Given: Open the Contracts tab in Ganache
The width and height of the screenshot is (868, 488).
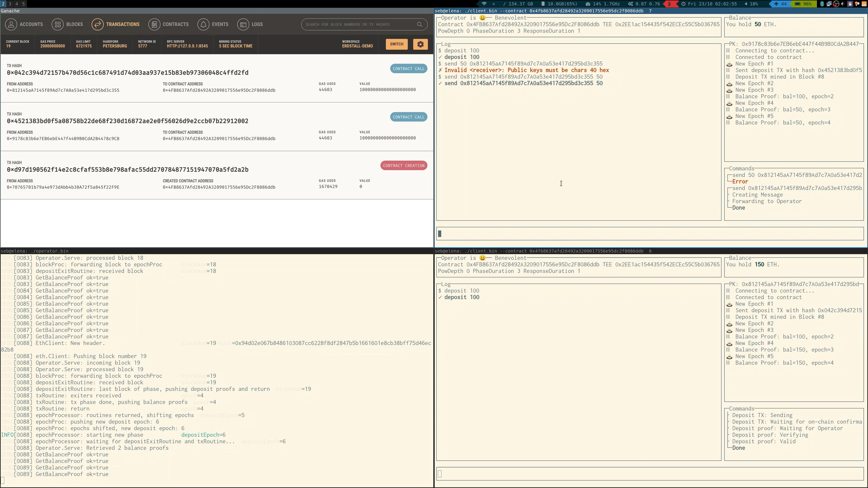Looking at the screenshot, I should click(x=168, y=24).
